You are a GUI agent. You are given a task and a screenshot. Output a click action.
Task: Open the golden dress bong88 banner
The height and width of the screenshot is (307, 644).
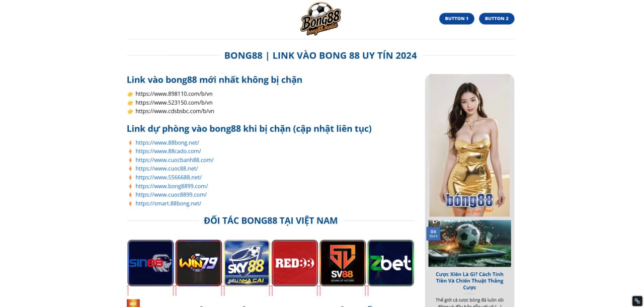(x=469, y=146)
